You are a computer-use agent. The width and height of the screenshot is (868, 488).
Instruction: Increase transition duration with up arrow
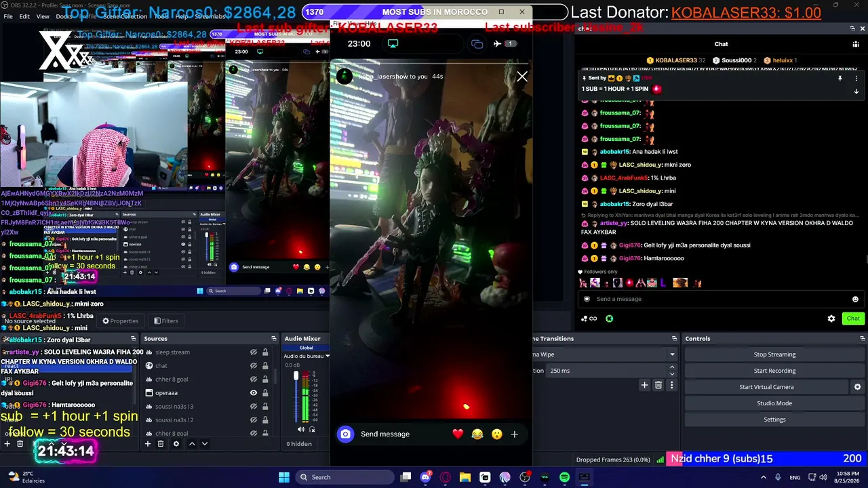(x=672, y=367)
